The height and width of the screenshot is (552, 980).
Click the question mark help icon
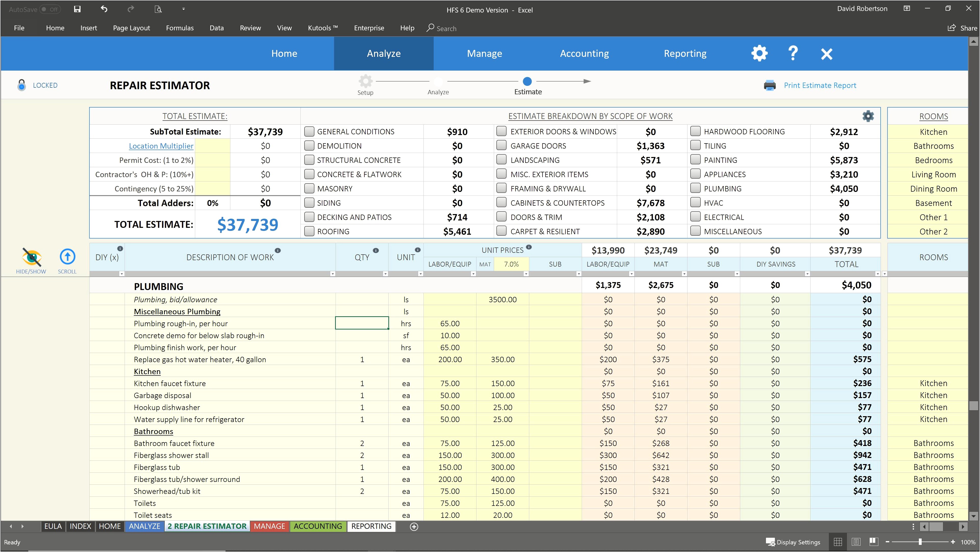coord(793,53)
